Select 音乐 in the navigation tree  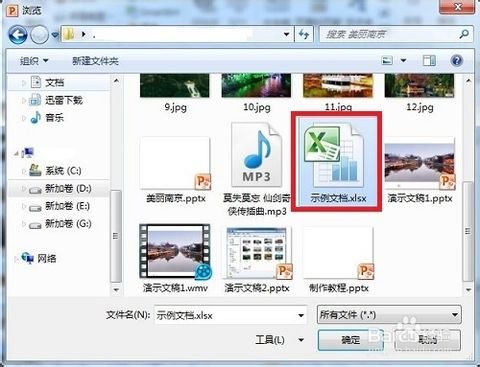[x=55, y=118]
